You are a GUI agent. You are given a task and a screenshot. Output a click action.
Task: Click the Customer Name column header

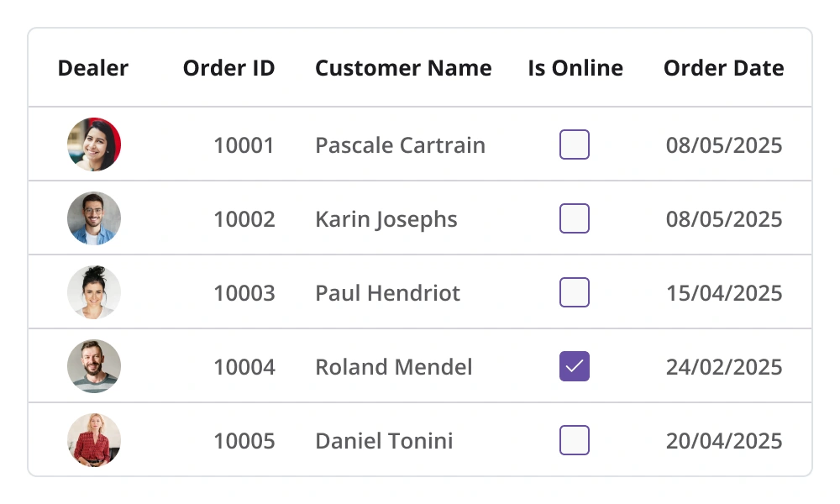click(403, 68)
